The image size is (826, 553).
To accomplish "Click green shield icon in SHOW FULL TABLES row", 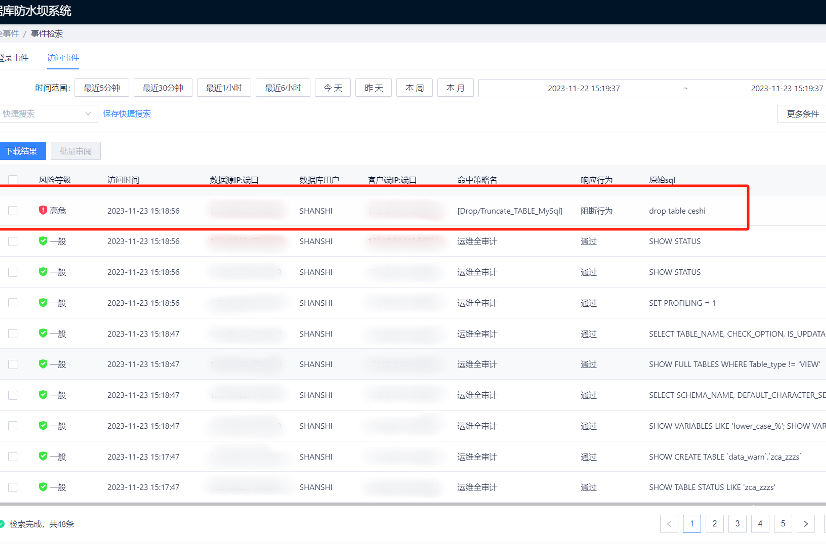I will [x=43, y=363].
